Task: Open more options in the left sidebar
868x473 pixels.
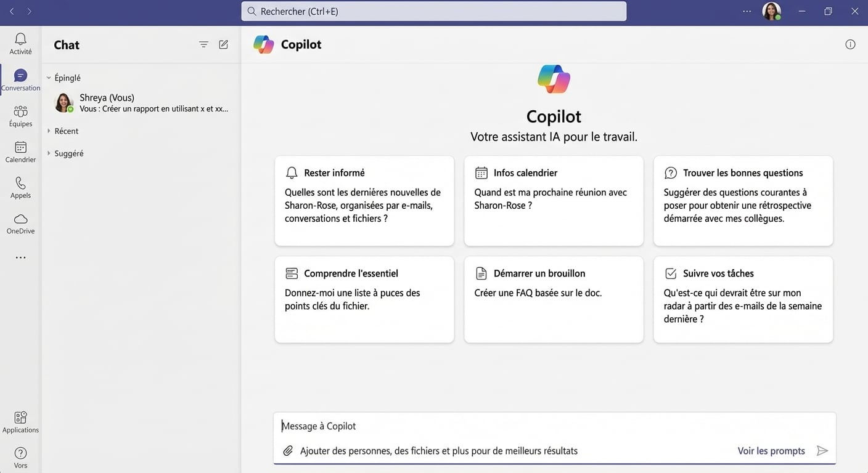Action: point(20,257)
